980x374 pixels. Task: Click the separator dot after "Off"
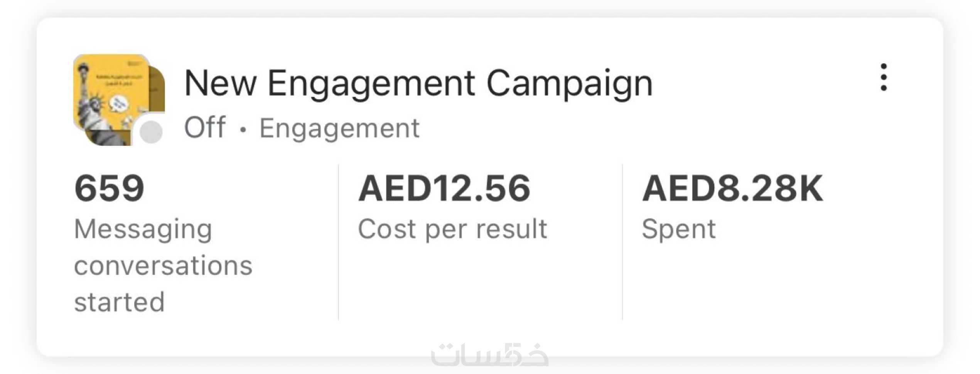click(x=243, y=130)
